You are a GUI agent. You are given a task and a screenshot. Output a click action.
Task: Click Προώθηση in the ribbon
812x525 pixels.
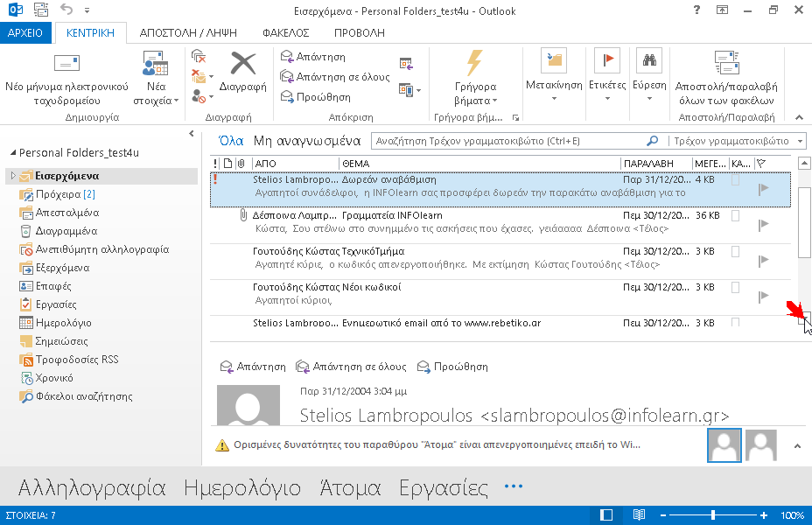click(315, 97)
